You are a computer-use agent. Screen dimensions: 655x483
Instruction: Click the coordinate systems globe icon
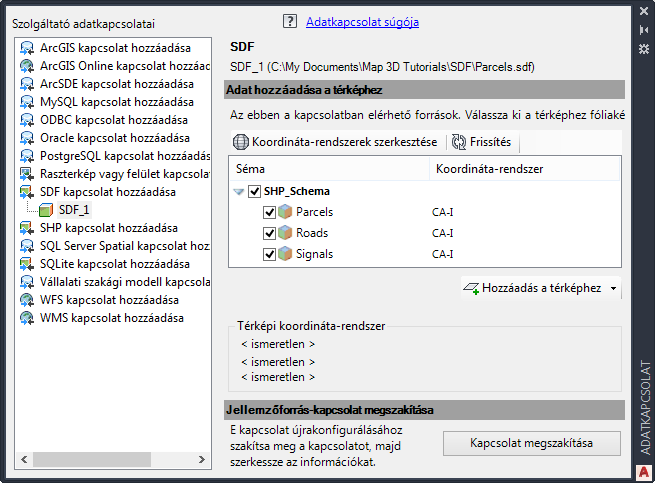(x=240, y=142)
